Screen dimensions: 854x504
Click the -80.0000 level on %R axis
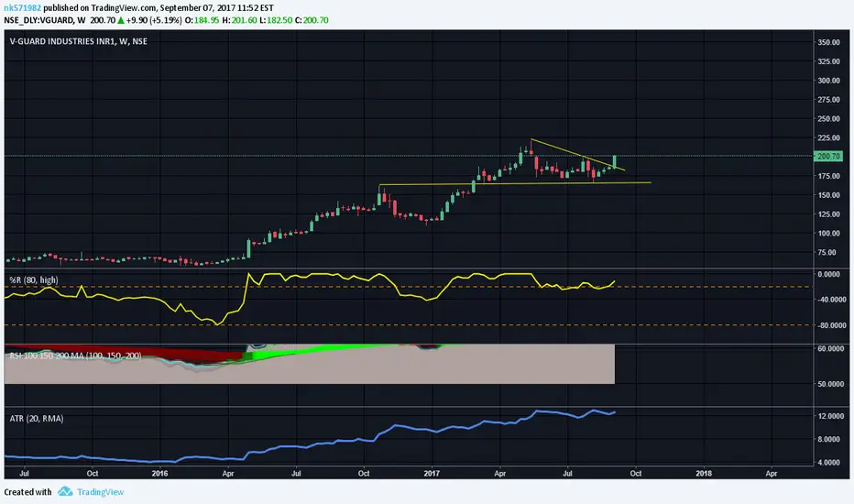(x=830, y=325)
